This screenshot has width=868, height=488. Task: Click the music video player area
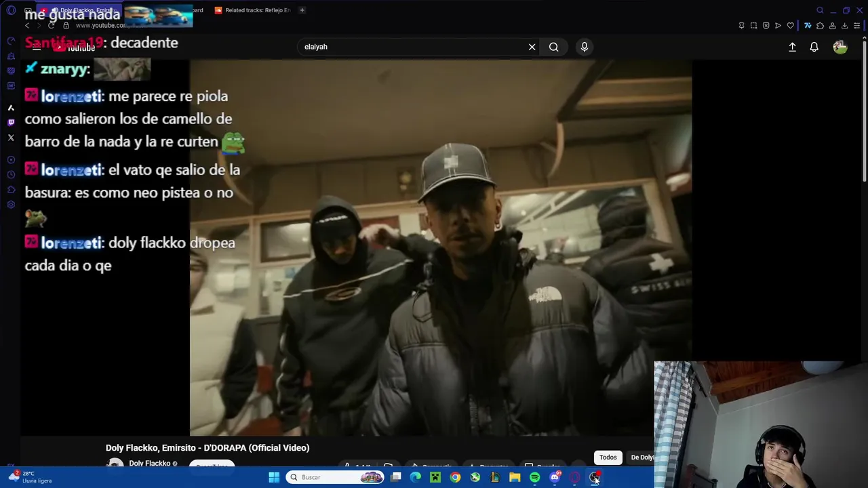coord(441,247)
